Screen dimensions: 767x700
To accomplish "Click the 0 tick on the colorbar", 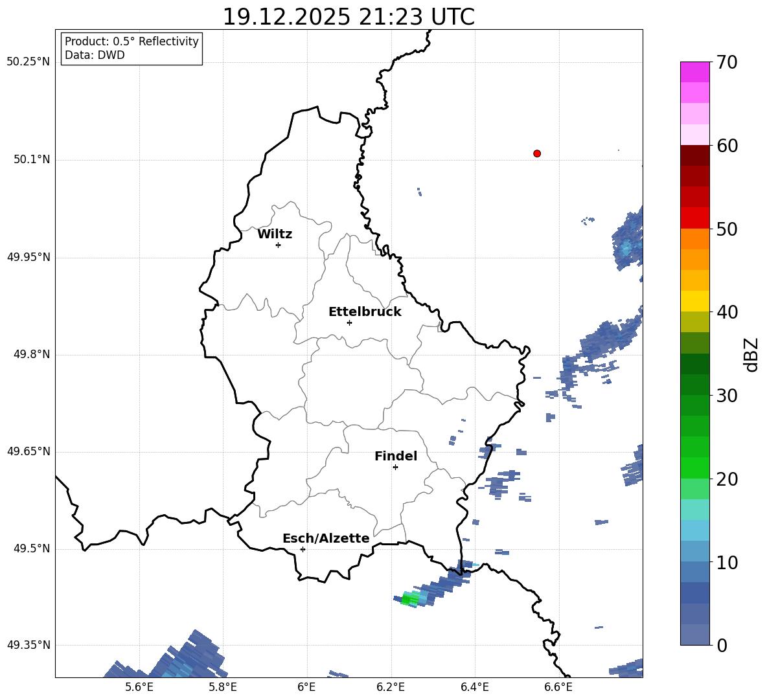I will [722, 645].
